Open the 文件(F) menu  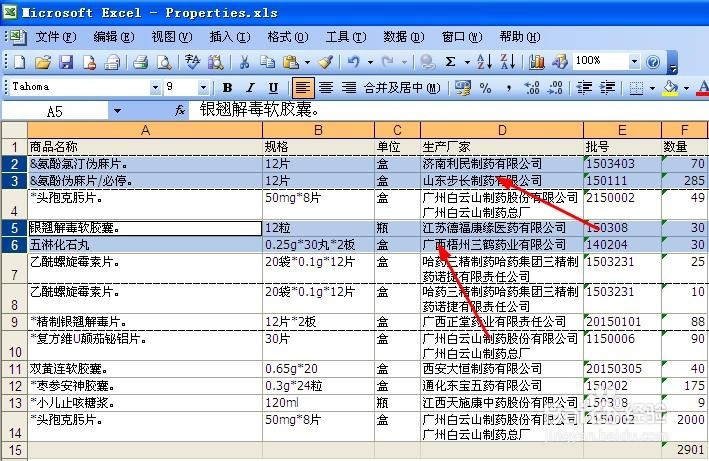pyautogui.click(x=56, y=37)
